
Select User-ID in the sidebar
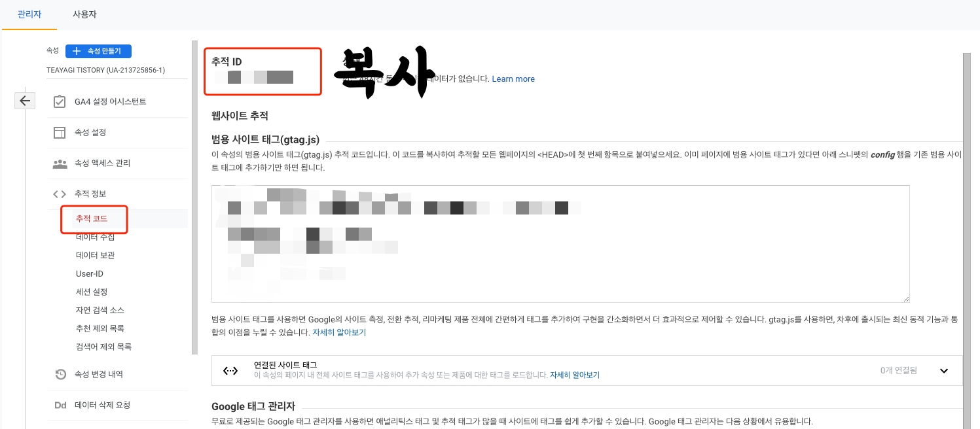pos(88,273)
